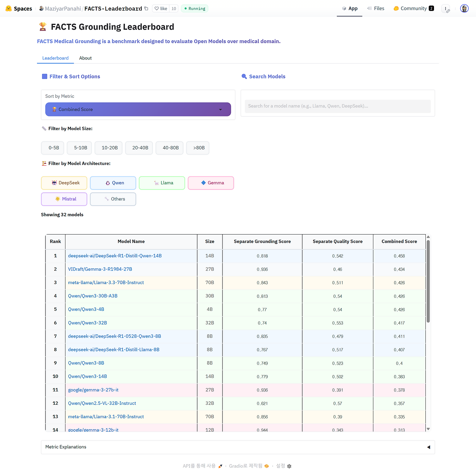476x475 pixels.
Task: Toggle the Qwen architecture filter
Action: [x=113, y=183]
